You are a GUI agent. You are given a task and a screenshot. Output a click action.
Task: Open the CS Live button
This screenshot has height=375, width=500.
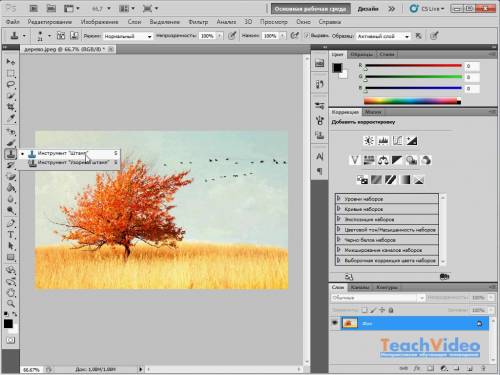tap(428, 9)
